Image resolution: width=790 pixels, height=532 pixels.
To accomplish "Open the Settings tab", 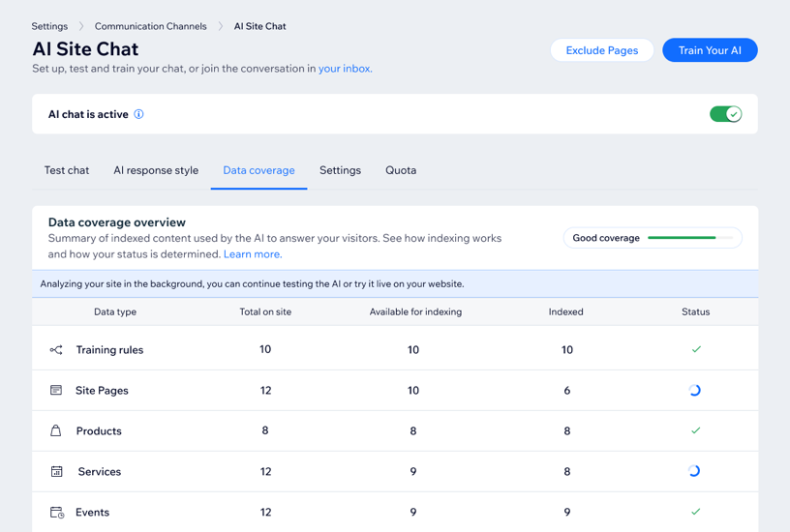I will click(x=340, y=170).
